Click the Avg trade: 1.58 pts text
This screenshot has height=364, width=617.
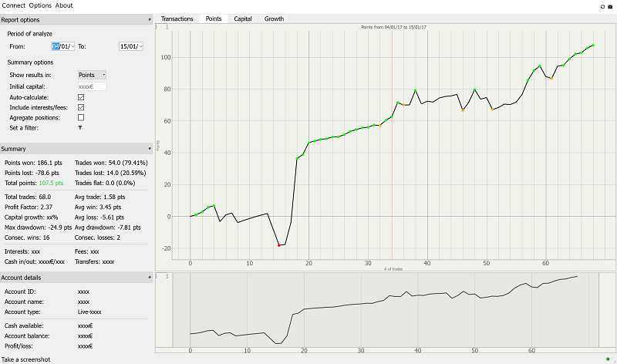click(100, 197)
